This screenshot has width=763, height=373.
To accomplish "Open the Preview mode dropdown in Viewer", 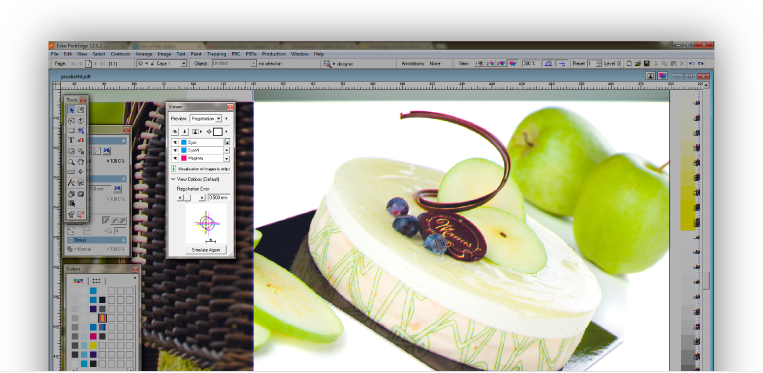I will pyautogui.click(x=205, y=119).
